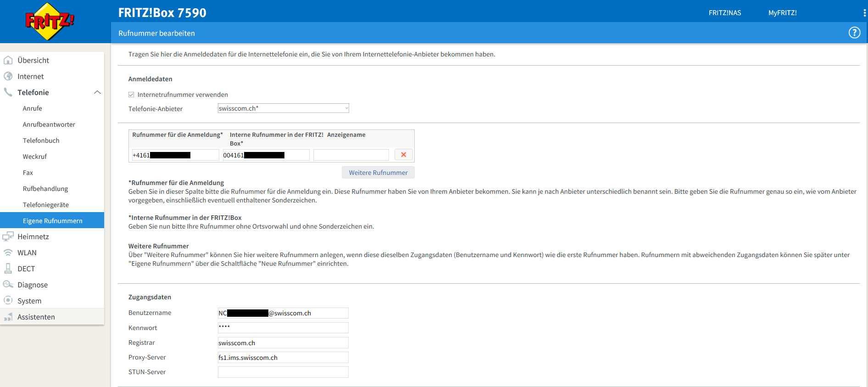This screenshot has height=387, width=868.
Task: Collapse the Telefonie menu chevron
Action: point(97,92)
